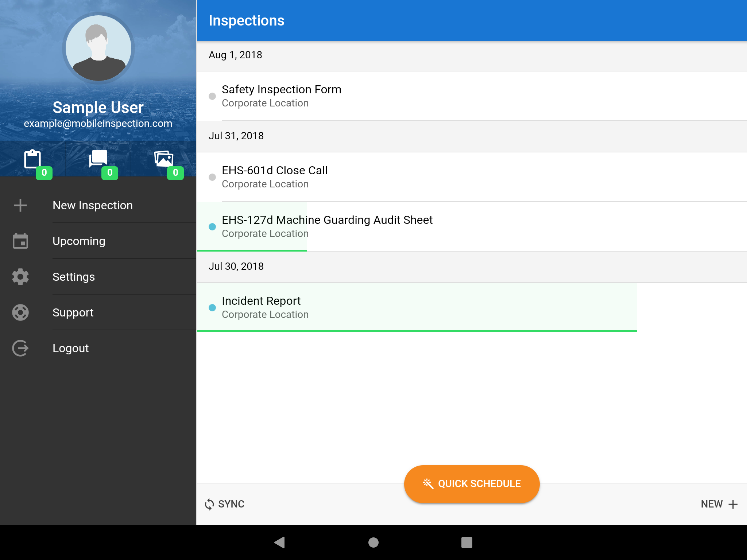Open the Incident Report inspection
The height and width of the screenshot is (560, 747).
[x=472, y=307]
